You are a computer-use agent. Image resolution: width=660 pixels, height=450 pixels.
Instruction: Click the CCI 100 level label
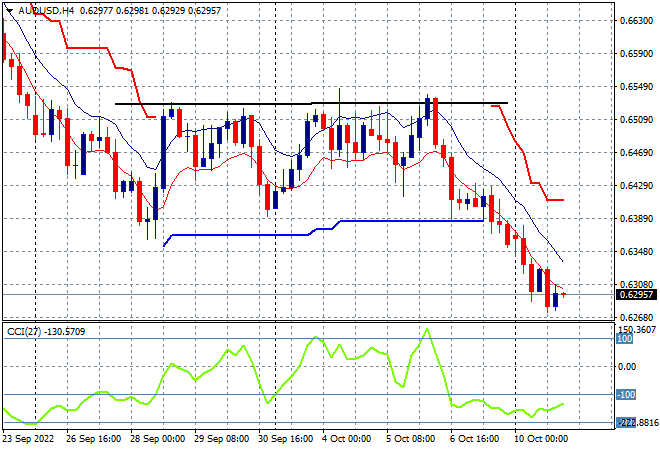pos(625,339)
